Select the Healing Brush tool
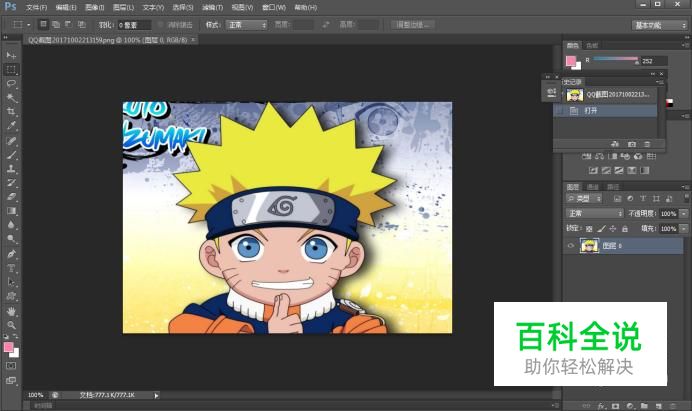 tap(11, 141)
